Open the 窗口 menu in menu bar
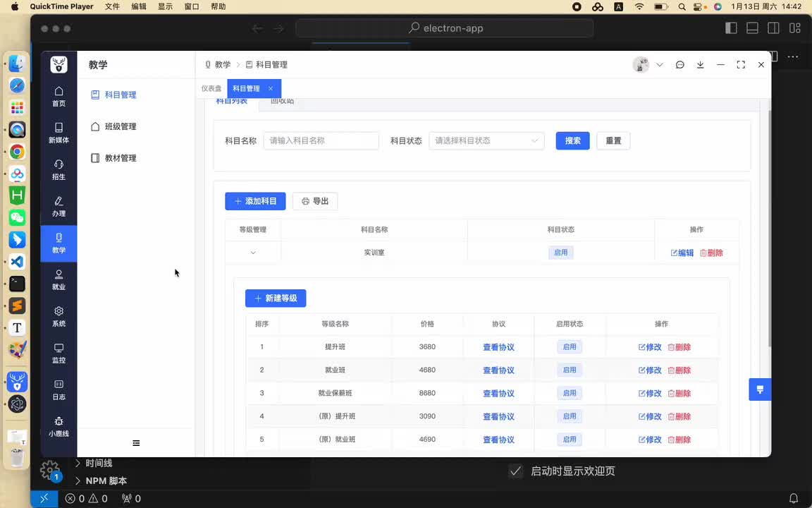Screen dimensions: 812x508 (192, 6)
